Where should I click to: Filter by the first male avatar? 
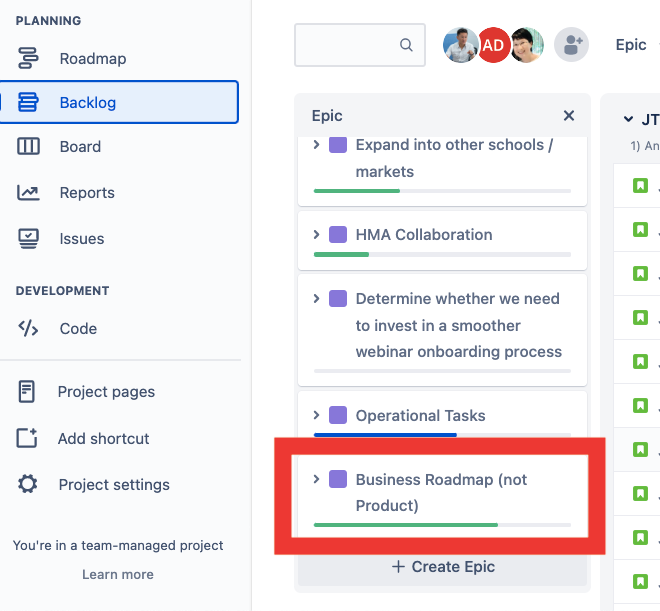tap(460, 45)
